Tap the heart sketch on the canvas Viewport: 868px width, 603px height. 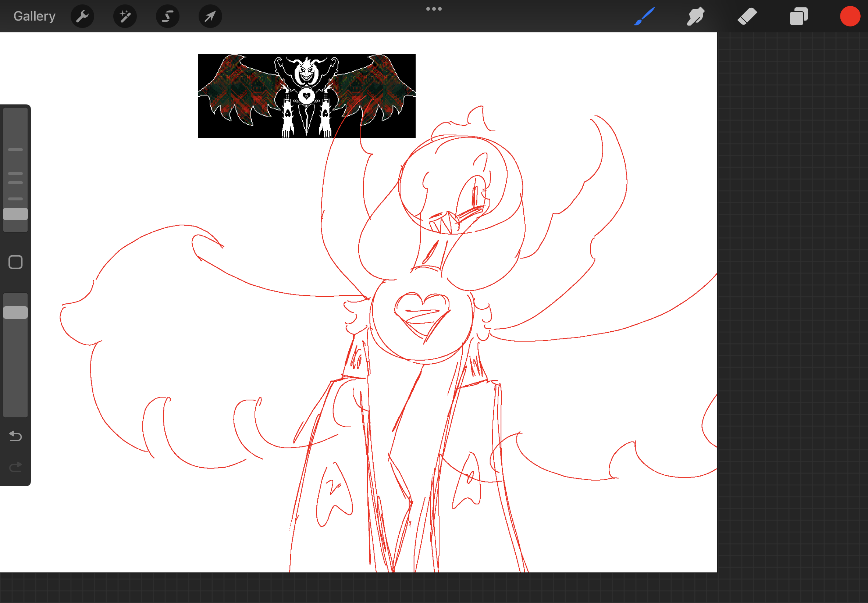coord(422,313)
